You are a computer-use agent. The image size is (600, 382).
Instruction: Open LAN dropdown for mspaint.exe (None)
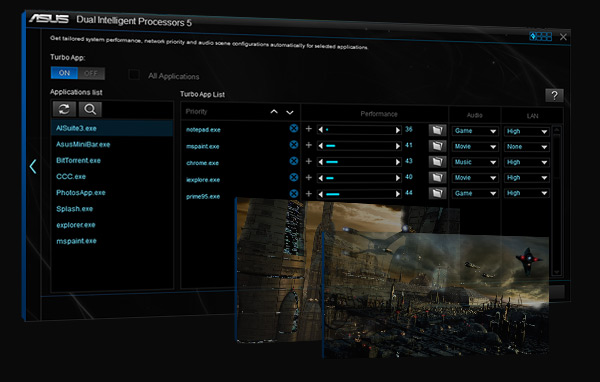point(527,147)
